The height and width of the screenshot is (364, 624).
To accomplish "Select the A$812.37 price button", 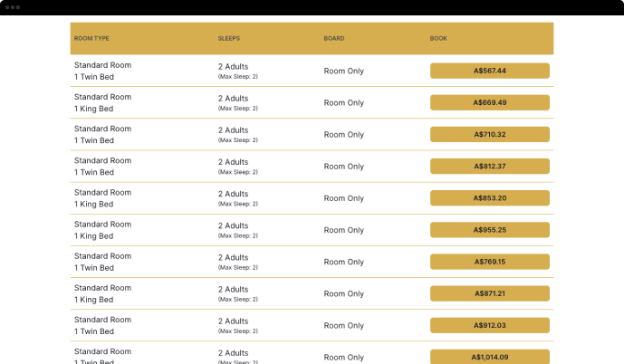I will [x=489, y=166].
